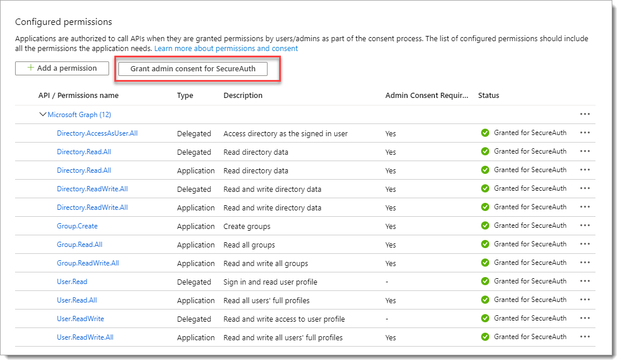Click the green granted checkmark for Group.Read.All
The height and width of the screenshot is (364, 621).
click(x=485, y=244)
